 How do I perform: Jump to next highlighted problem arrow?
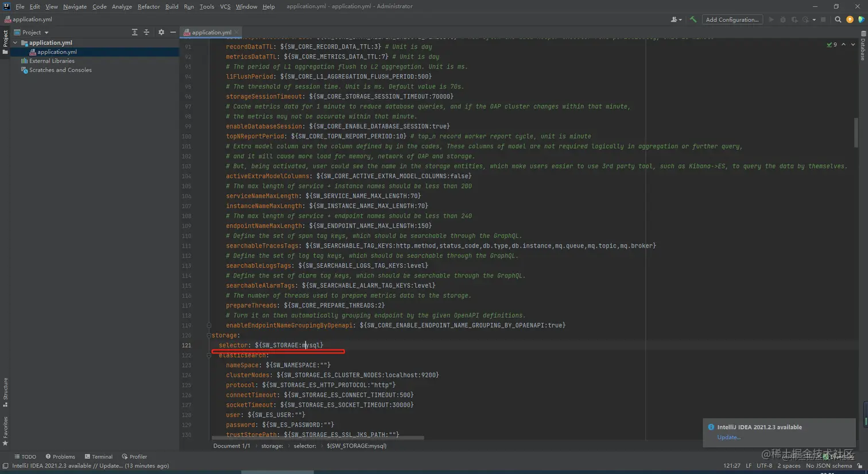853,44
